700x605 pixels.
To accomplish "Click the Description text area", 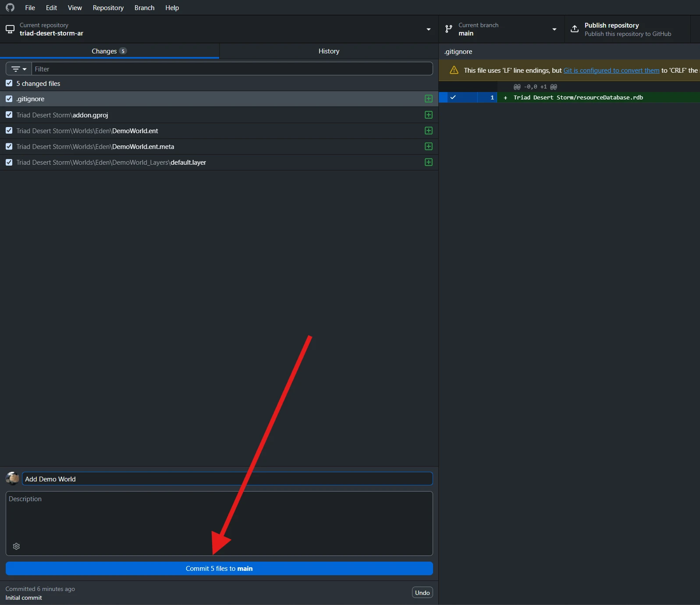I will pyautogui.click(x=219, y=524).
